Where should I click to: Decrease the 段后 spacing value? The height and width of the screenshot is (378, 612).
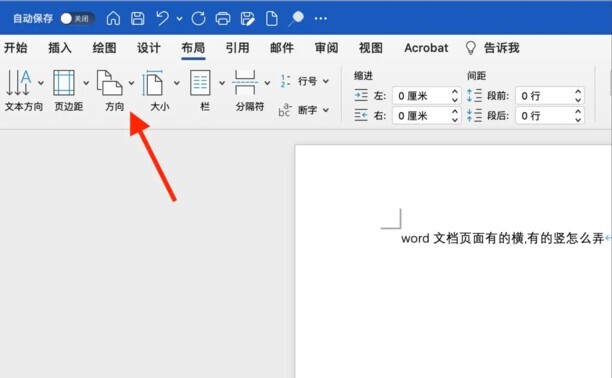pyautogui.click(x=578, y=120)
